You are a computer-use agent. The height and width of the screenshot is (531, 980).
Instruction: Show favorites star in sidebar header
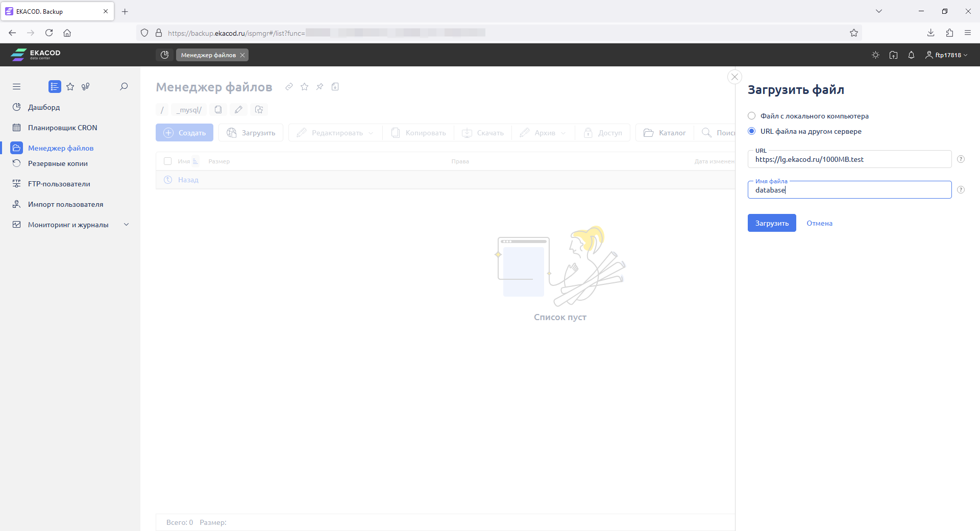(x=70, y=87)
